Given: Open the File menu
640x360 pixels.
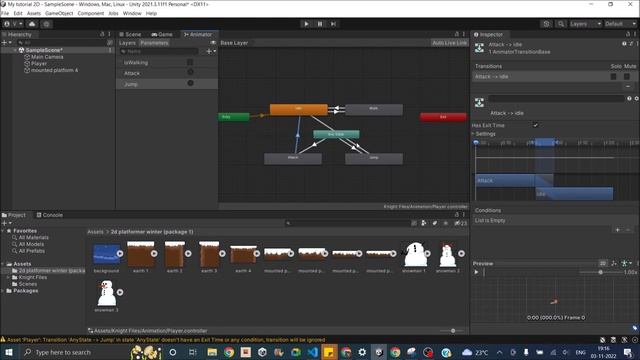Looking at the screenshot, I should (5, 13).
